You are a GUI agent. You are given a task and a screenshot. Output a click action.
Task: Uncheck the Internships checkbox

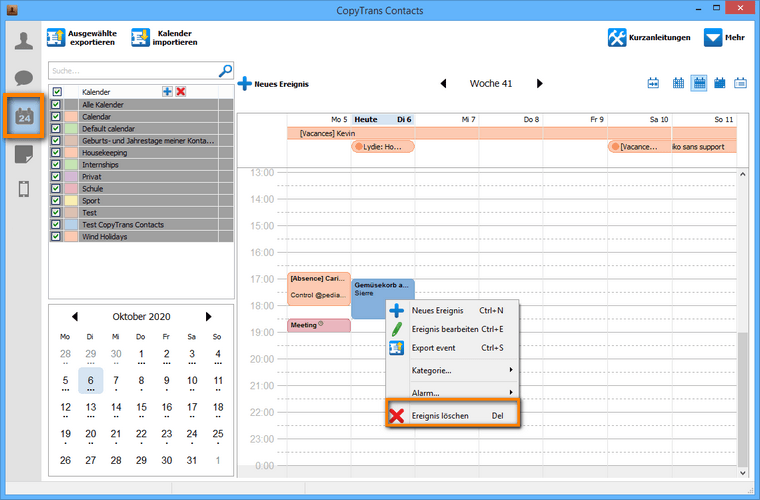tap(56, 164)
